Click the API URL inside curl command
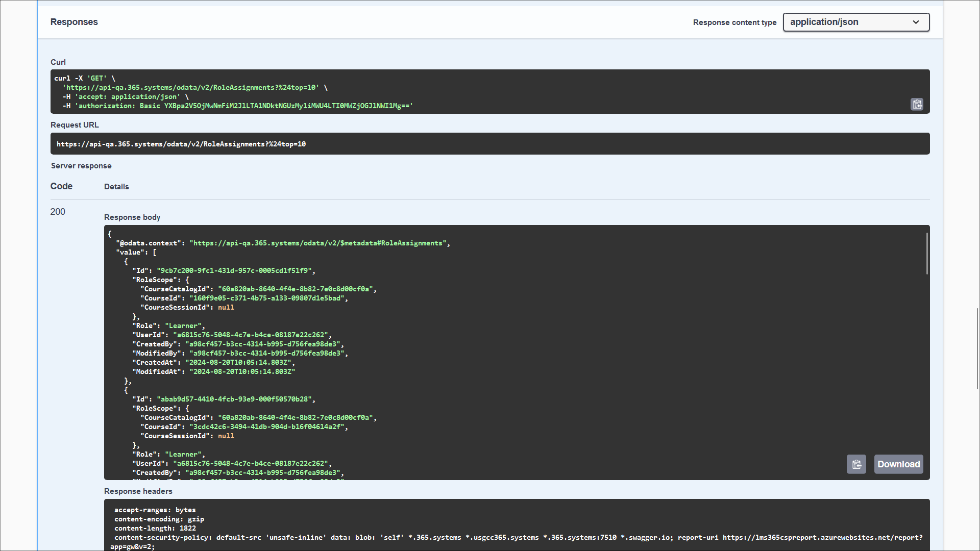 point(191,88)
